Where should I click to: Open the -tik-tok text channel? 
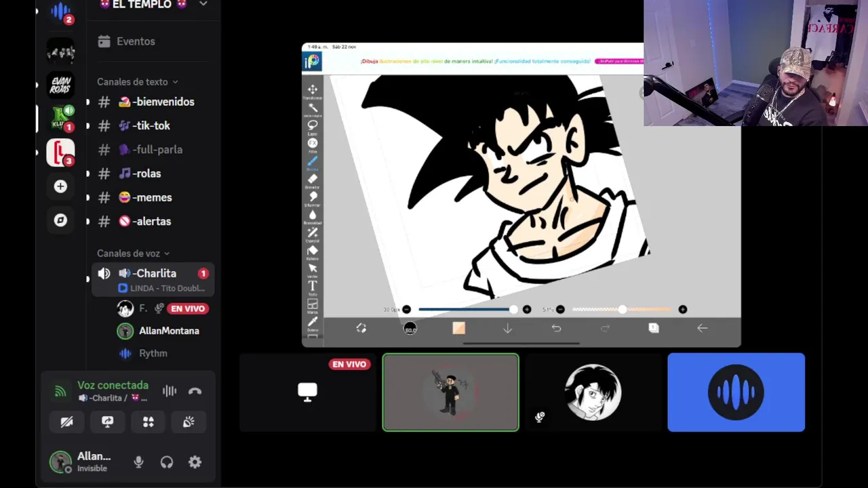tap(154, 125)
